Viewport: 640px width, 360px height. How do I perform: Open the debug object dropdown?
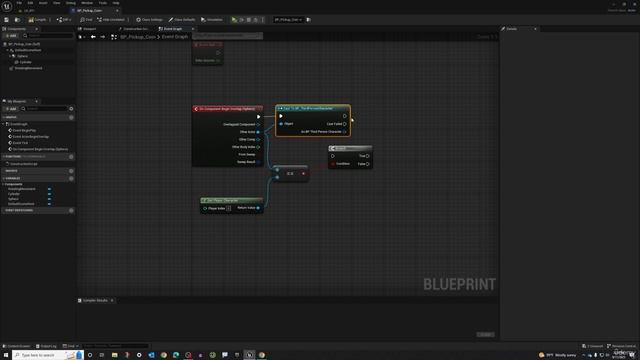288,20
